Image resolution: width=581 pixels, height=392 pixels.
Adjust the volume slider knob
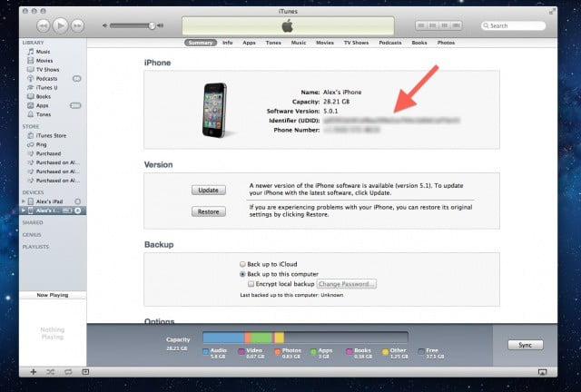[152, 25]
